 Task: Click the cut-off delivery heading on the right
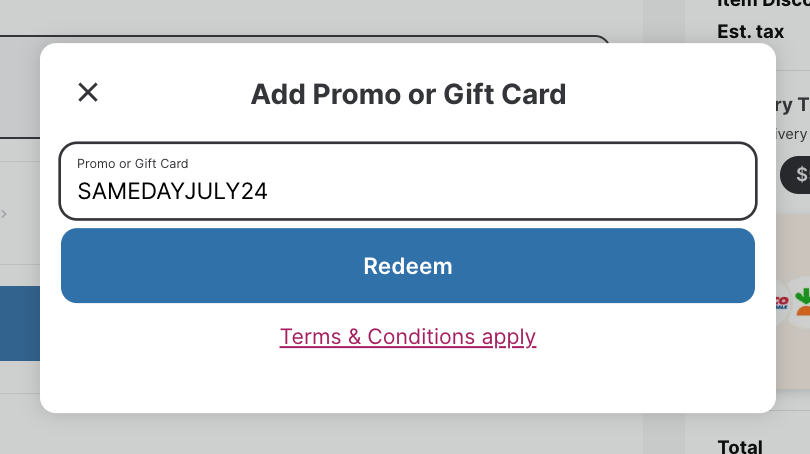(x=792, y=105)
